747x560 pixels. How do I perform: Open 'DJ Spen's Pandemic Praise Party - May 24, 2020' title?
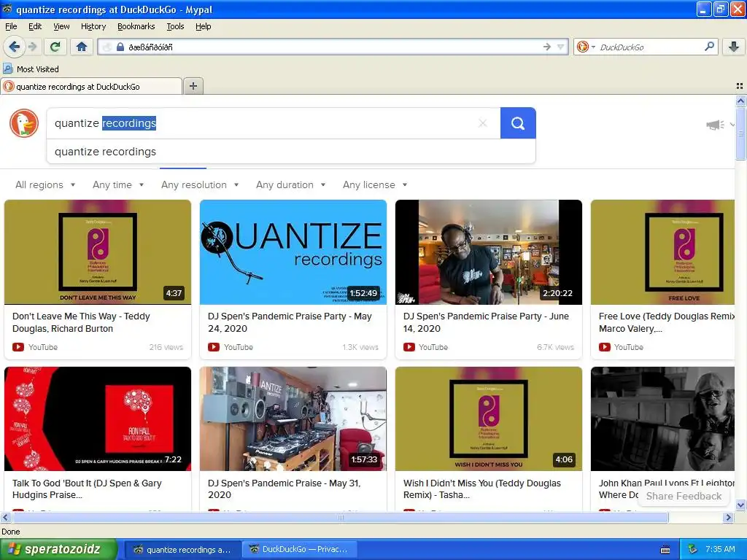[x=290, y=322]
